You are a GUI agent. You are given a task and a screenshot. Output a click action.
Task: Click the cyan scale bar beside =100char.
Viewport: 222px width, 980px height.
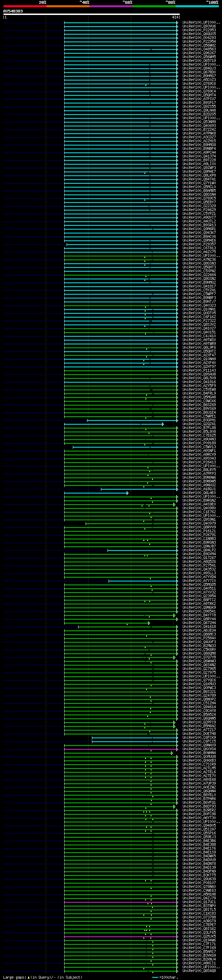[x=155, y=977]
